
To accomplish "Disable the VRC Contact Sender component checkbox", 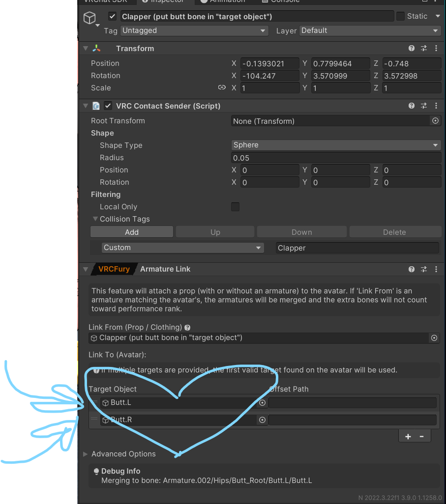I will pyautogui.click(x=108, y=106).
